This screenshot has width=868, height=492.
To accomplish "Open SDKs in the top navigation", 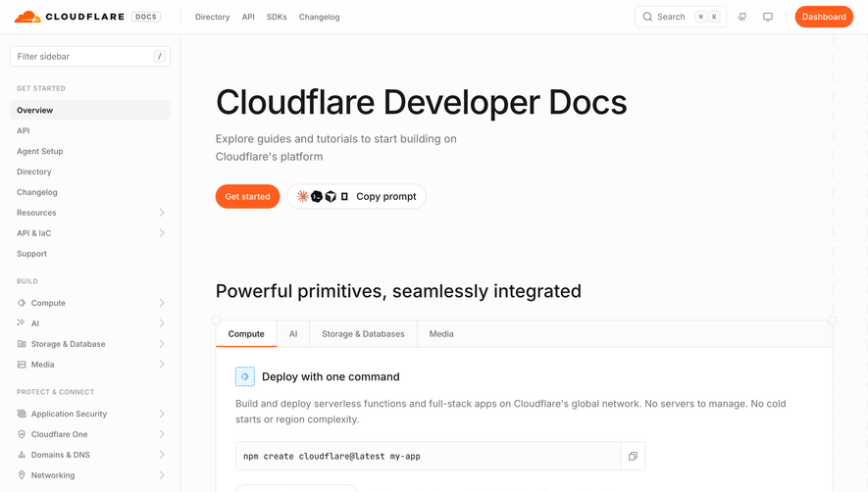I will 277,17.
